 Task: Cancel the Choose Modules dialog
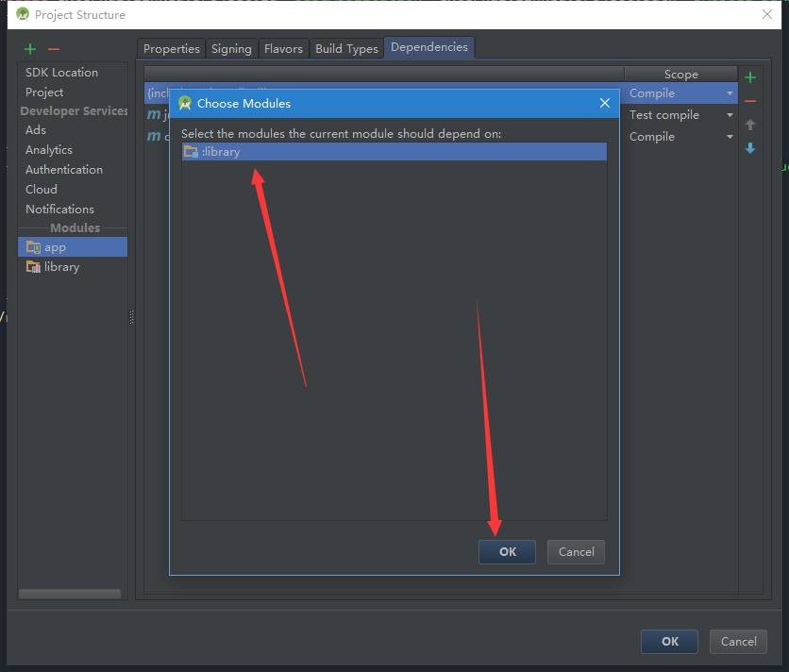click(576, 552)
